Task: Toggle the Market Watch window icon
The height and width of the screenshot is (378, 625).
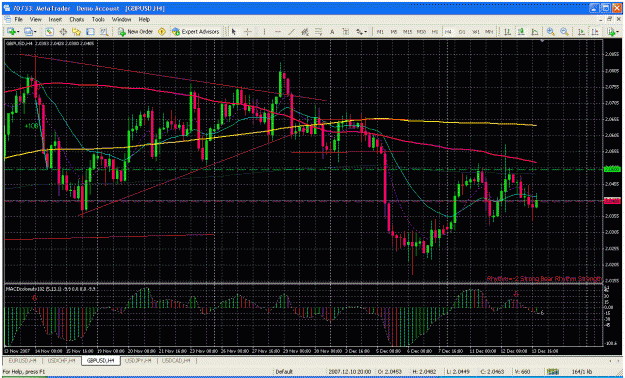Action: pos(49,32)
